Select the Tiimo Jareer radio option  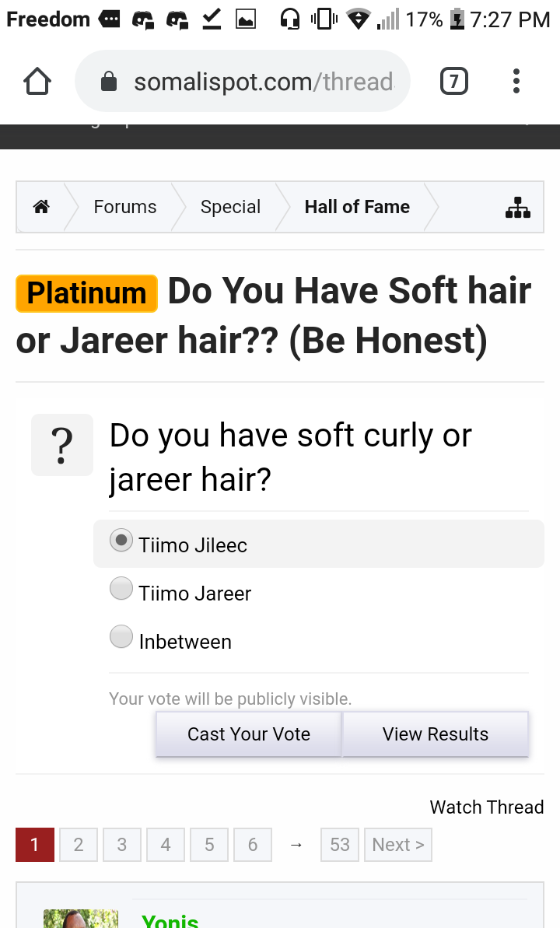(121, 589)
